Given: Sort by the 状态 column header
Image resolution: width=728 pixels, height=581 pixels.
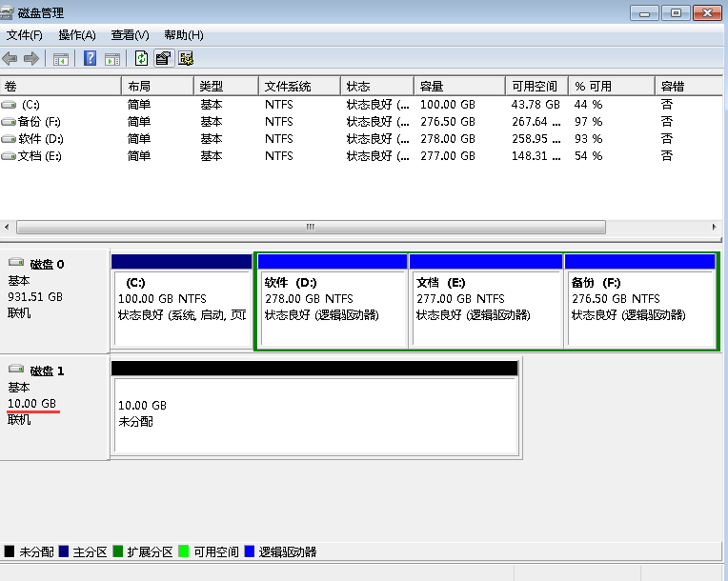Looking at the screenshot, I should coord(377,87).
